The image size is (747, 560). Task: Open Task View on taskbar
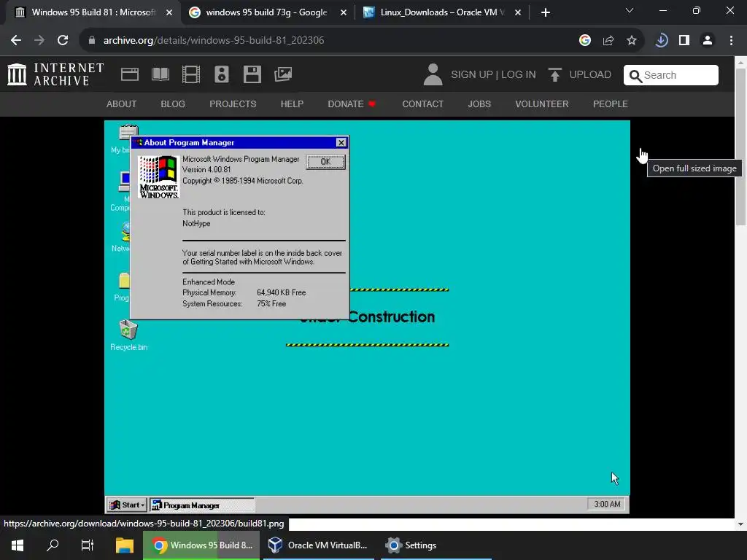tap(88, 545)
